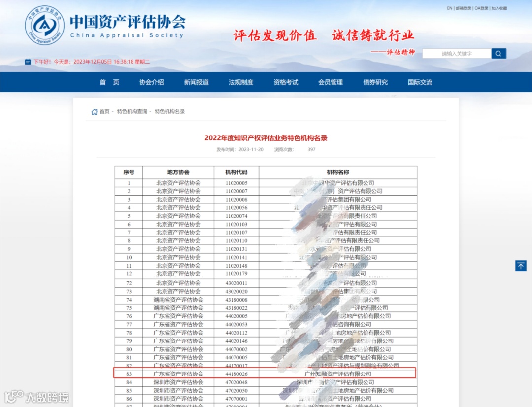The width and height of the screenshot is (532, 407).
Task: Click the 中国资产评估协会 site title
Action: [x=128, y=22]
